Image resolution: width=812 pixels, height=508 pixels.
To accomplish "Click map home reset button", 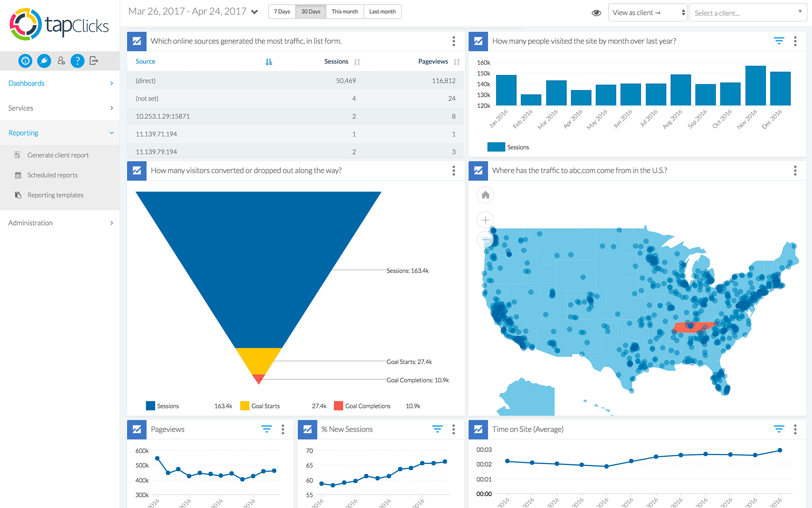I will point(485,195).
